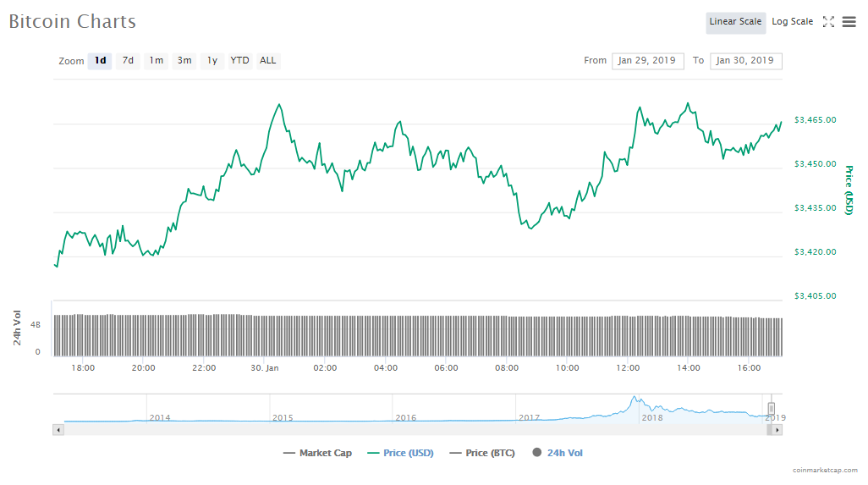Click the navigator range handle near 2019
Image resolution: width=868 pixels, height=485 pixels.
772,409
